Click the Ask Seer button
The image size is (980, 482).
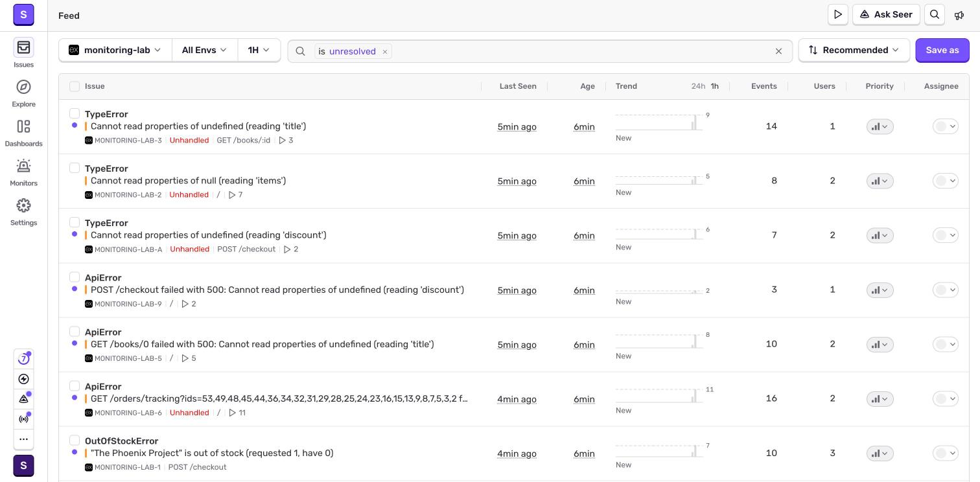point(886,14)
